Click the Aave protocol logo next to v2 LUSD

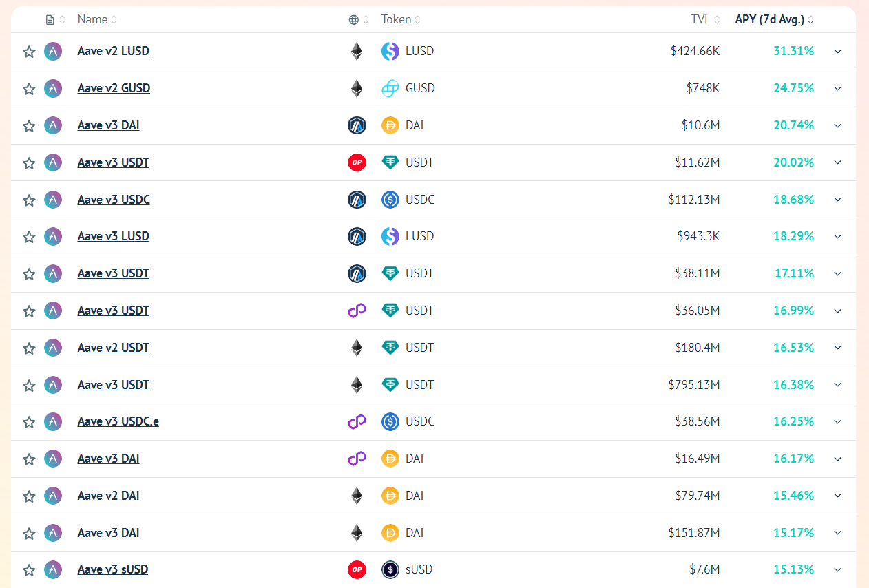coord(53,51)
